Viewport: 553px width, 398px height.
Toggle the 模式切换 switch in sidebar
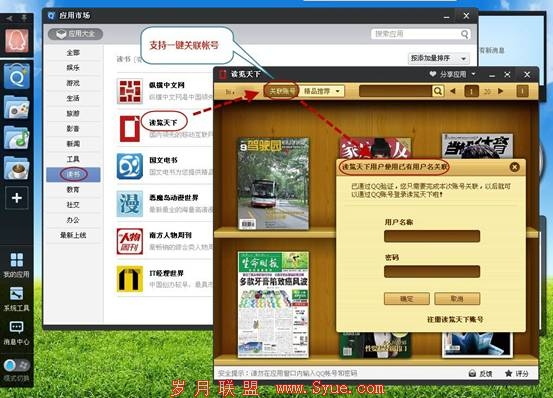click(x=17, y=365)
